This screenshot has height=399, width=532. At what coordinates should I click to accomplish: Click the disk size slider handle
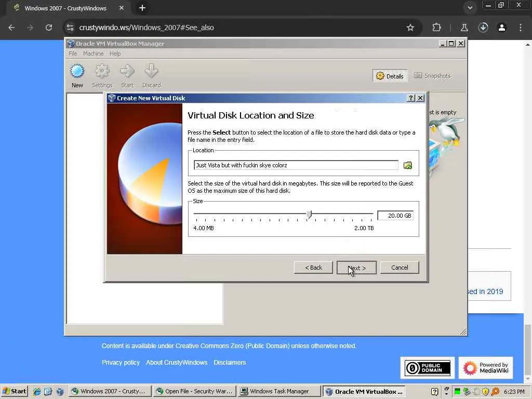click(309, 214)
